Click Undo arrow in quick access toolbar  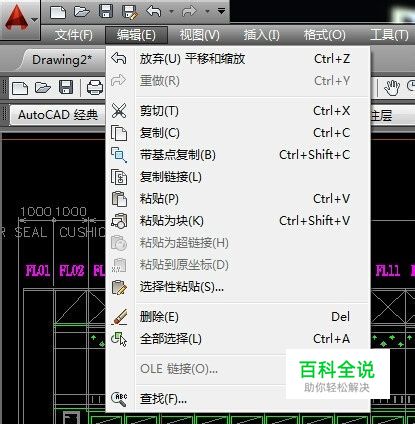coord(154,12)
